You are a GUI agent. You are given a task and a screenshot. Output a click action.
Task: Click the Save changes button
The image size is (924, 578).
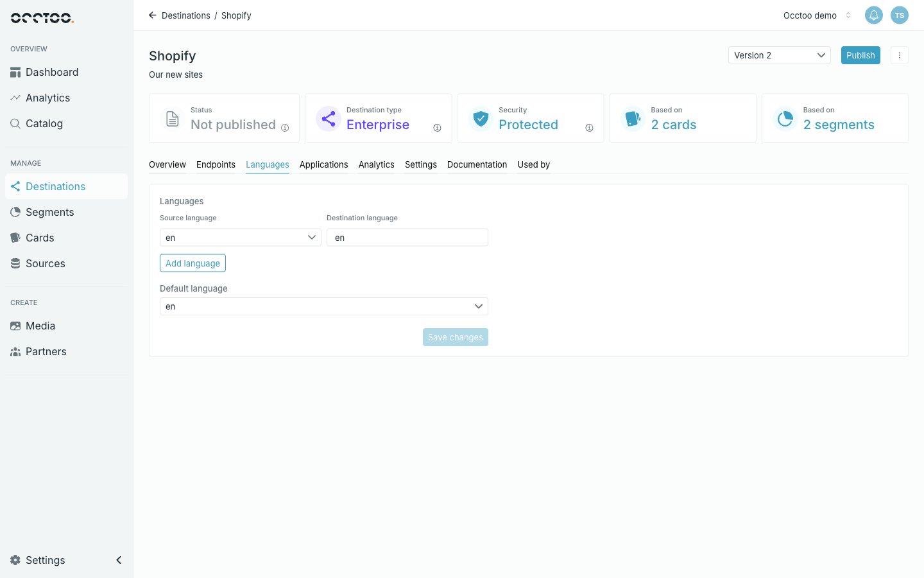pyautogui.click(x=456, y=337)
